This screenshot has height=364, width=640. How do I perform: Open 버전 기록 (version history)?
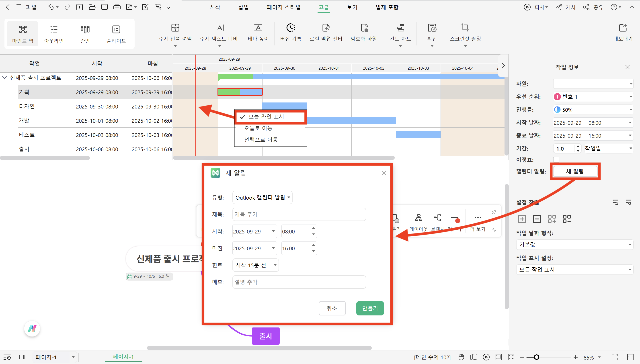click(x=291, y=33)
